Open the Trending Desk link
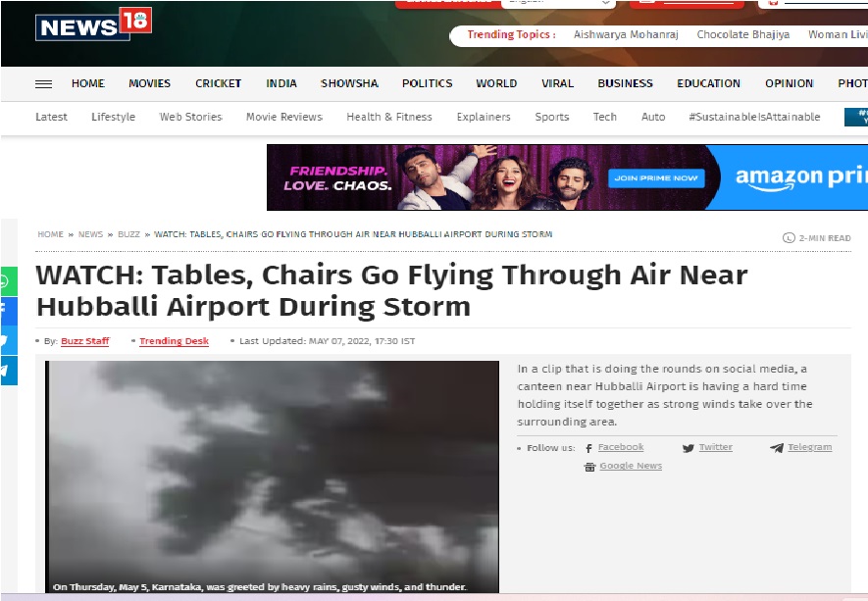 tap(174, 341)
